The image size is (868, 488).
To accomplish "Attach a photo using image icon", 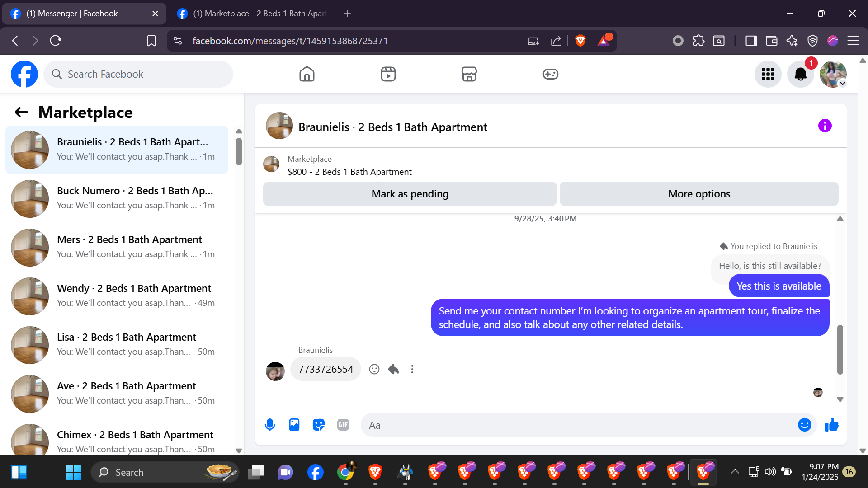I will (x=294, y=425).
